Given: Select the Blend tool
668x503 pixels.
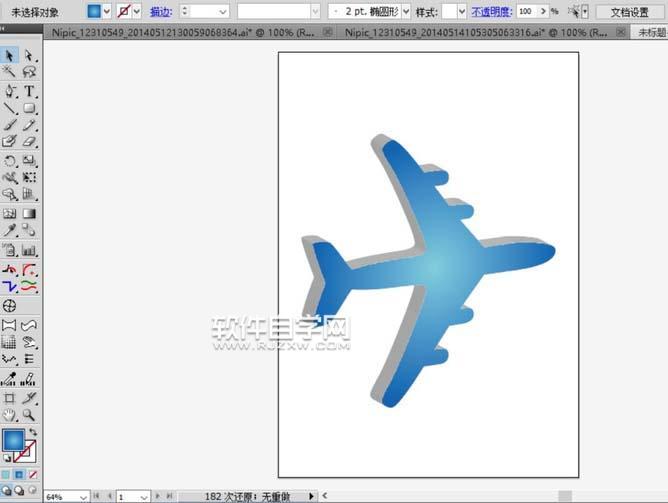Looking at the screenshot, I should (x=29, y=230).
